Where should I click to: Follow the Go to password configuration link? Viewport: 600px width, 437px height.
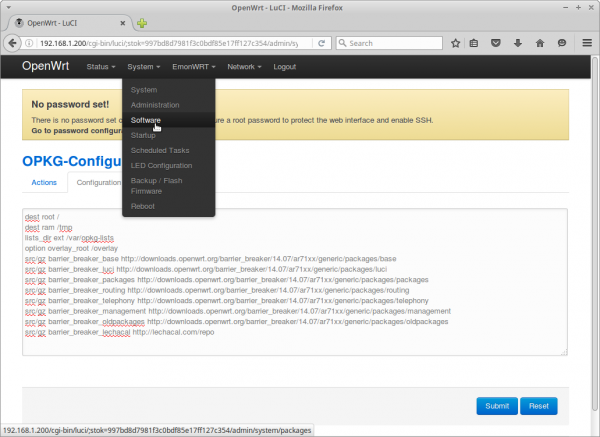[x=77, y=131]
